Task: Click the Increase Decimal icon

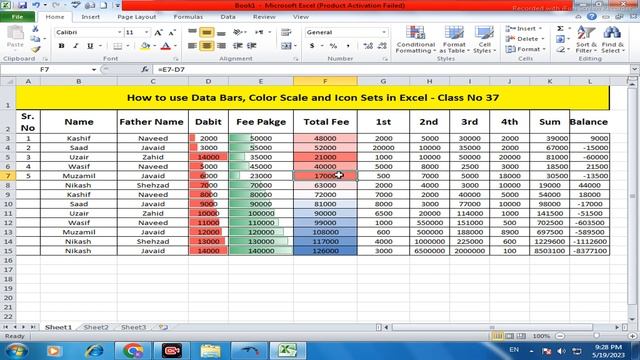Action: 368,46
